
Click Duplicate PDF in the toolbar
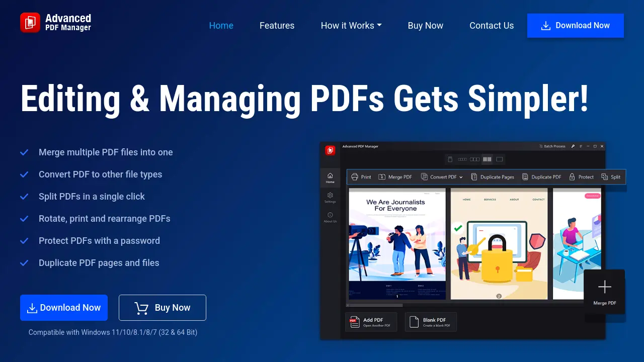[541, 177]
